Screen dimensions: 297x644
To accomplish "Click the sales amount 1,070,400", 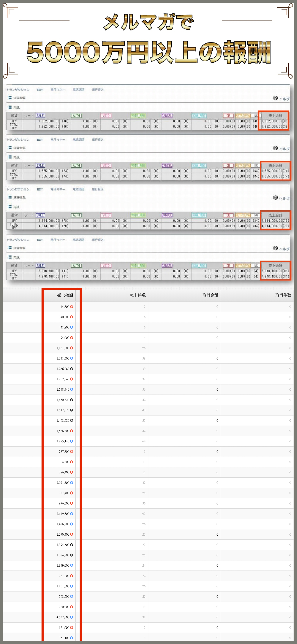I will click(63, 534).
